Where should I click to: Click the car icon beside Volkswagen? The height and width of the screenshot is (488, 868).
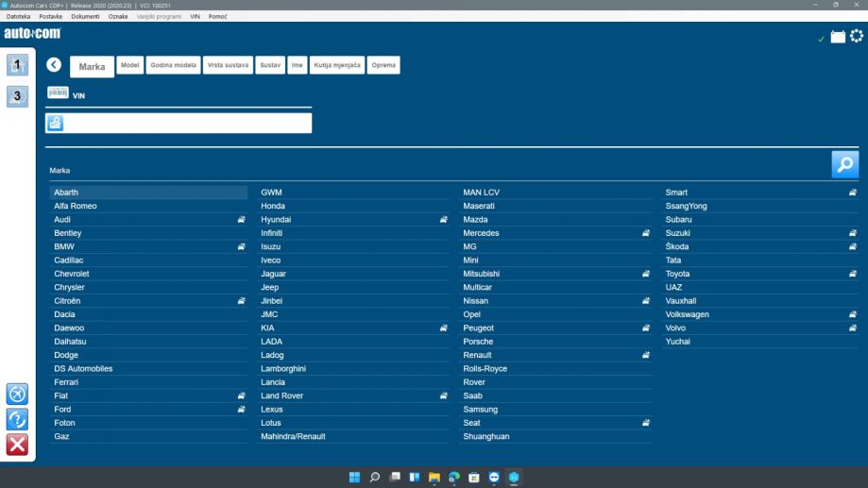pos(853,314)
